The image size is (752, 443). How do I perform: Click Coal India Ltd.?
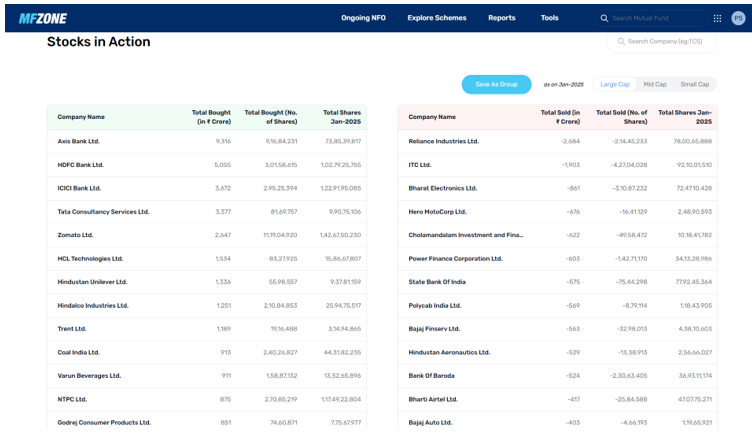79,352
